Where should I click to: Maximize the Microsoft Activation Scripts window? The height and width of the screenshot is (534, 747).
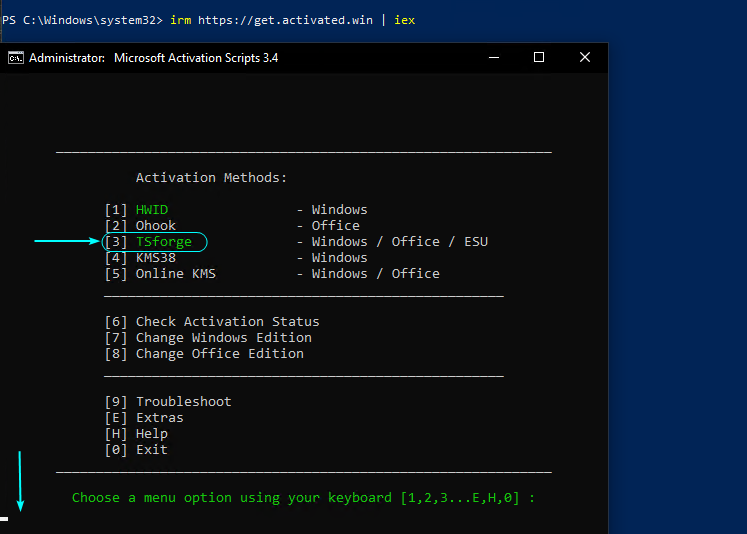pos(539,58)
